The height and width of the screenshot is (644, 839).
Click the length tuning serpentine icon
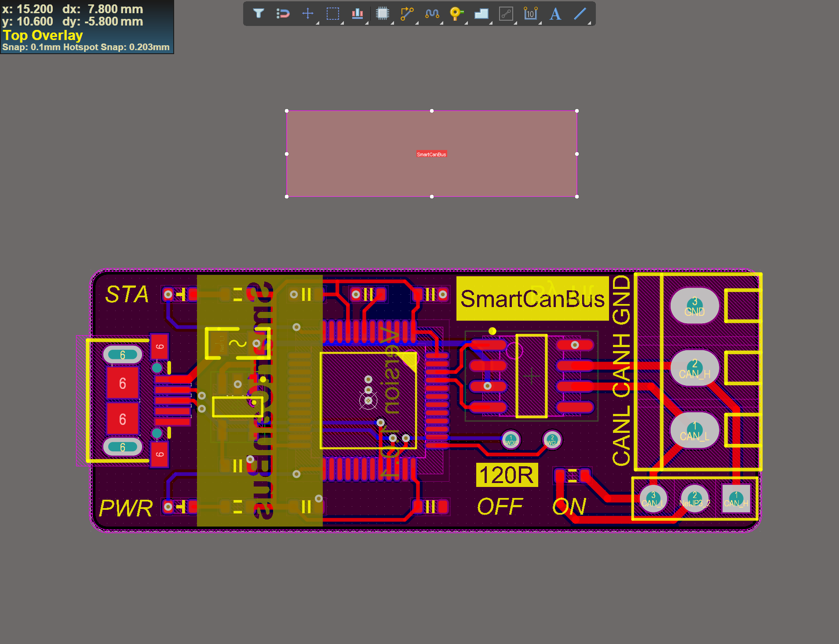[x=432, y=14]
